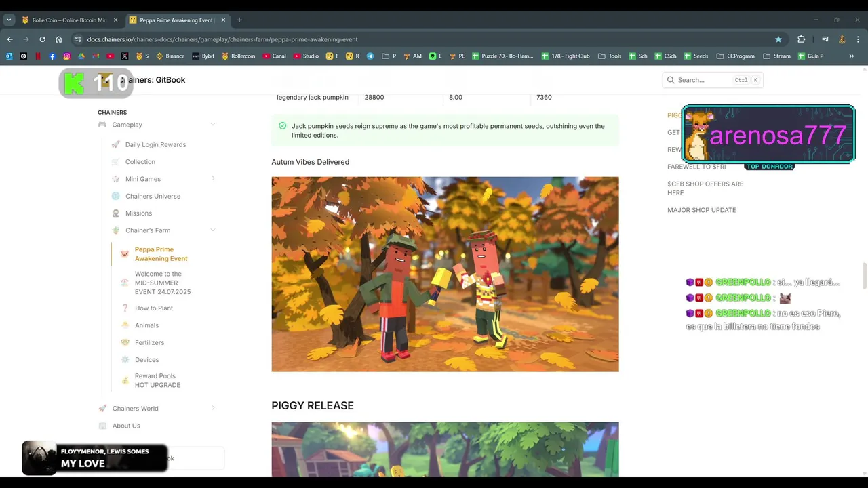Jump to FAREWELL TO $FRI section
868x488 pixels.
[696, 167]
